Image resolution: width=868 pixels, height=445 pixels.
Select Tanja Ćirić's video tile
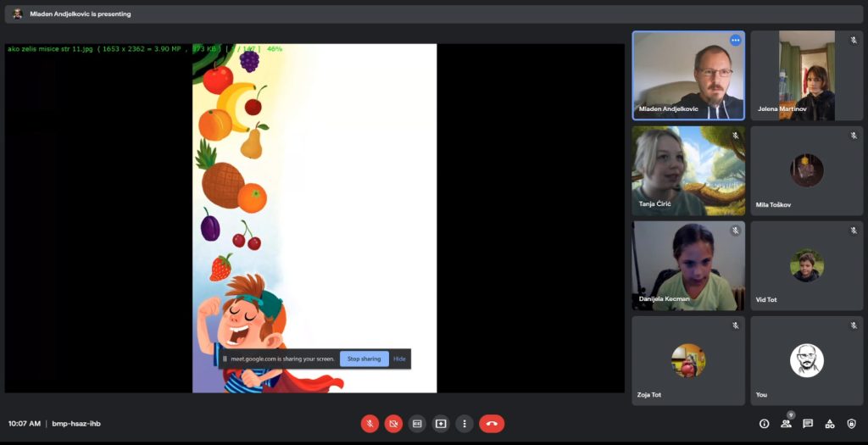pos(688,170)
